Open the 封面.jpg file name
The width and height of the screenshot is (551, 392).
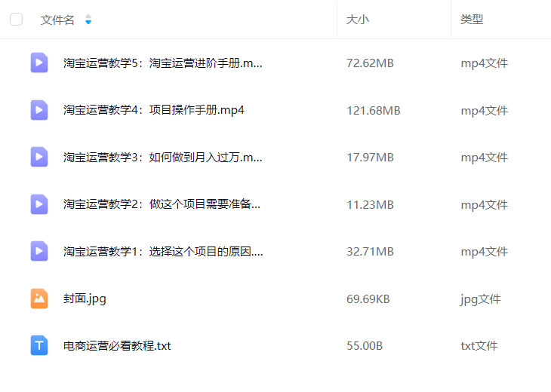[85, 299]
